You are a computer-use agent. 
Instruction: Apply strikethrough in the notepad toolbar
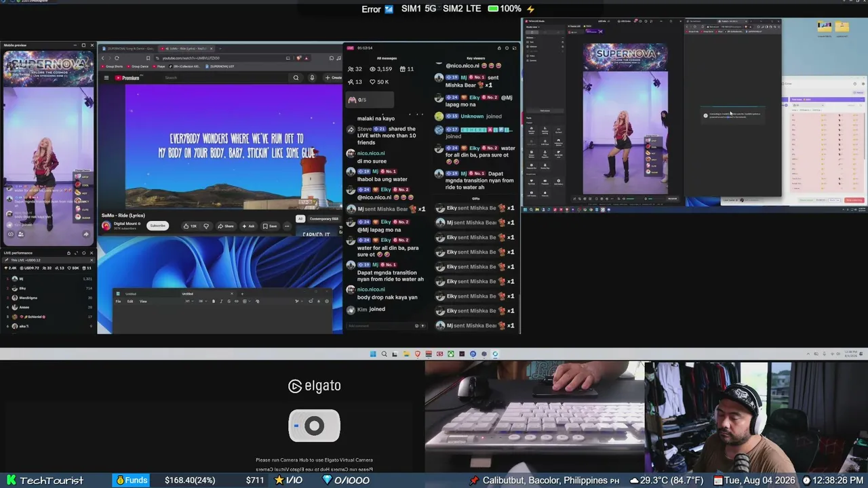coord(229,301)
